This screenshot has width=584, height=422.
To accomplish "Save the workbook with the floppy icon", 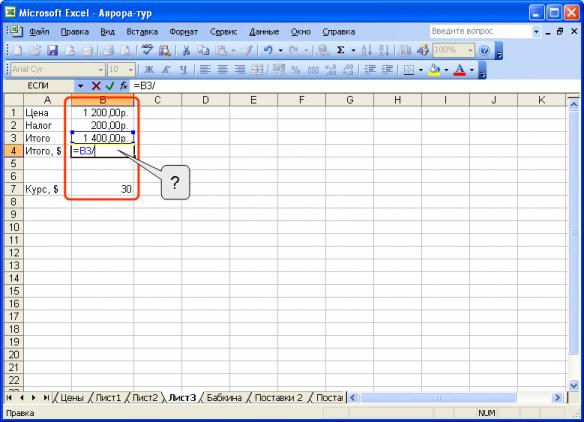I will [x=53, y=50].
